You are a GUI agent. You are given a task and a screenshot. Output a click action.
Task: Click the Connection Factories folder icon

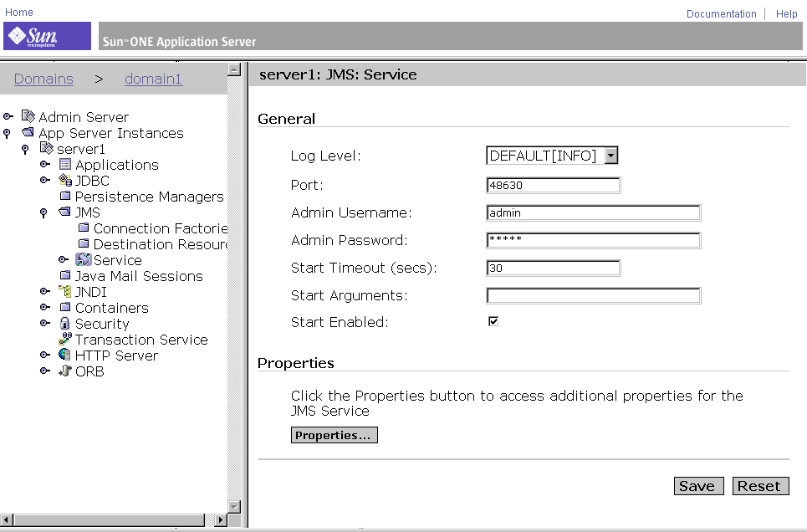click(84, 228)
